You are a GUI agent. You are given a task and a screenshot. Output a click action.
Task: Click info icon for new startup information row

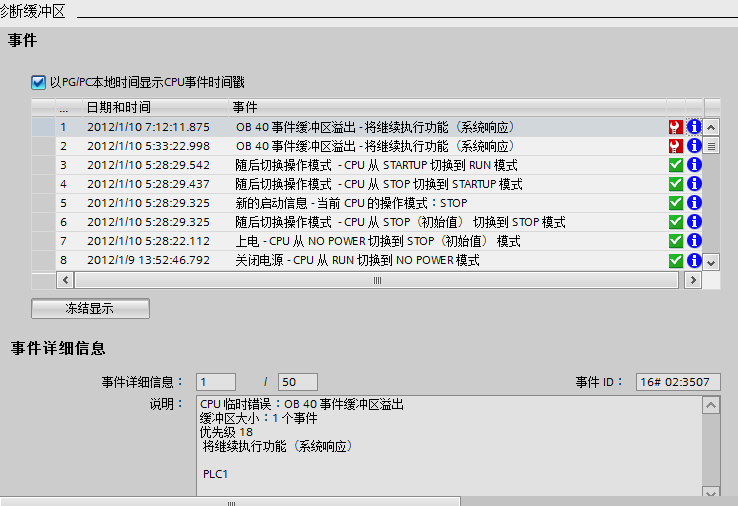pyautogui.click(x=694, y=203)
